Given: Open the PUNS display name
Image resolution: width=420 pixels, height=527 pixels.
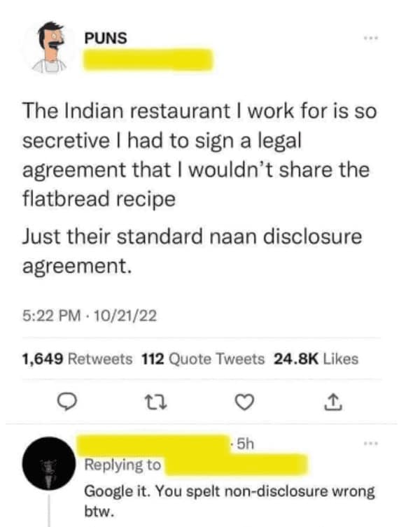Looking at the screenshot, I should click(x=106, y=38).
